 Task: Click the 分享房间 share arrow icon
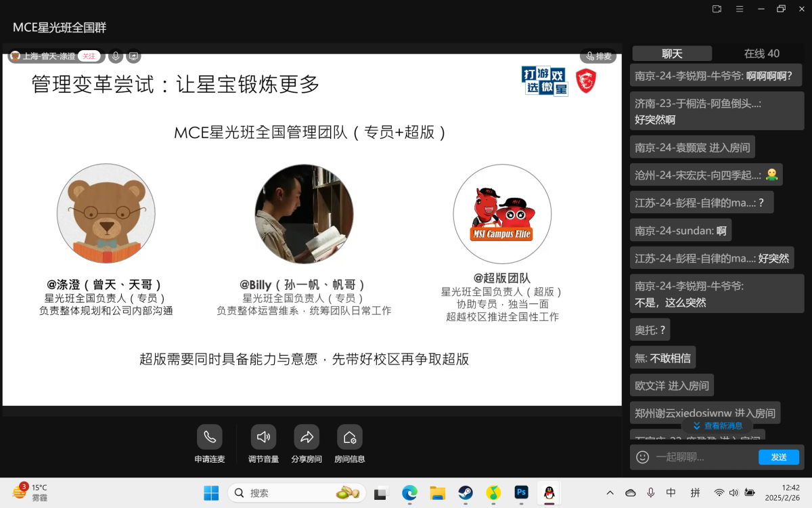[x=307, y=437]
